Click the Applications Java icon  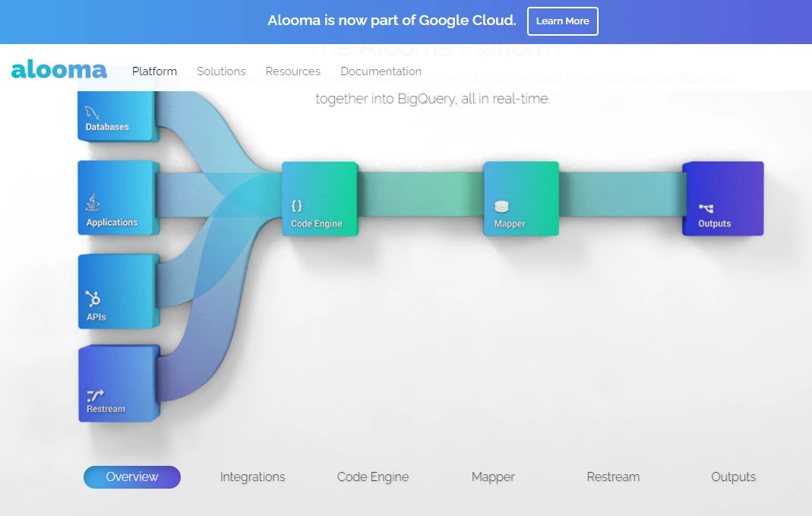click(93, 202)
